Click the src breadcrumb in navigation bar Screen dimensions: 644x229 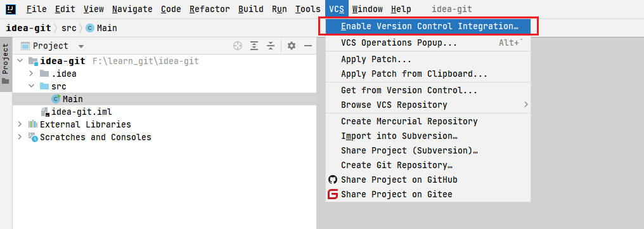point(68,28)
